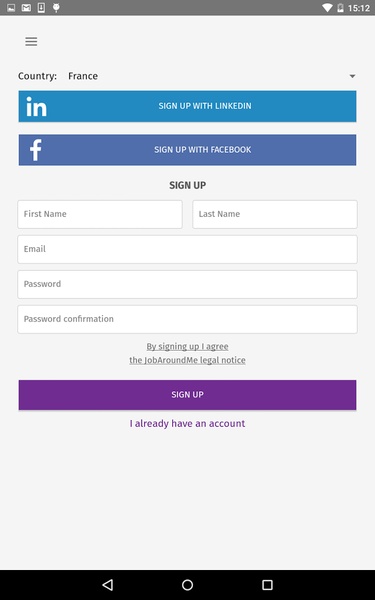Sign up with LinkedIn button
Viewport: 375px width, 600px height.
pos(188,106)
